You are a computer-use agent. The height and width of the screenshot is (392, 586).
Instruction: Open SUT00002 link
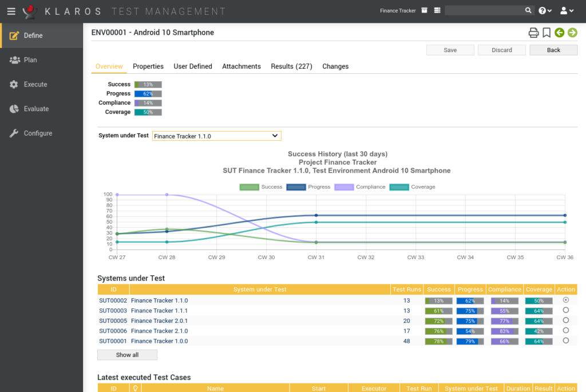pos(113,300)
